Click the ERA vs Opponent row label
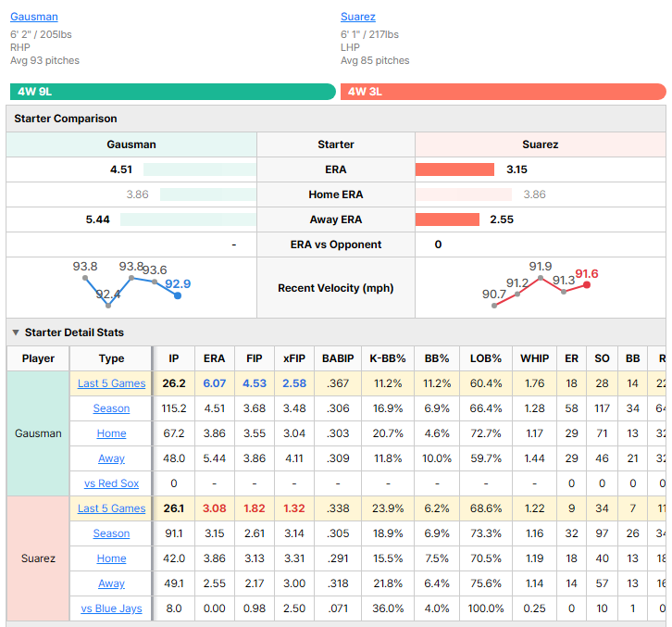672x627 pixels. [x=336, y=245]
